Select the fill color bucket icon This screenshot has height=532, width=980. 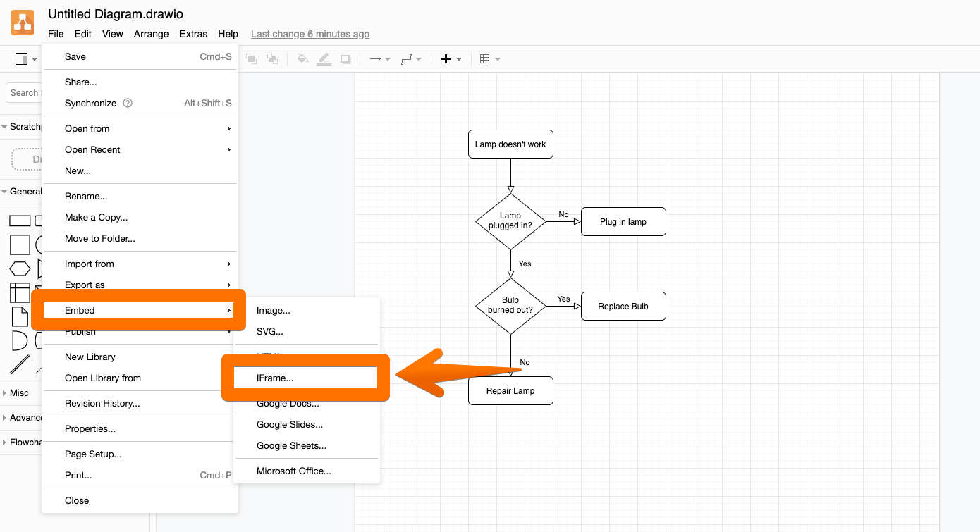302,59
